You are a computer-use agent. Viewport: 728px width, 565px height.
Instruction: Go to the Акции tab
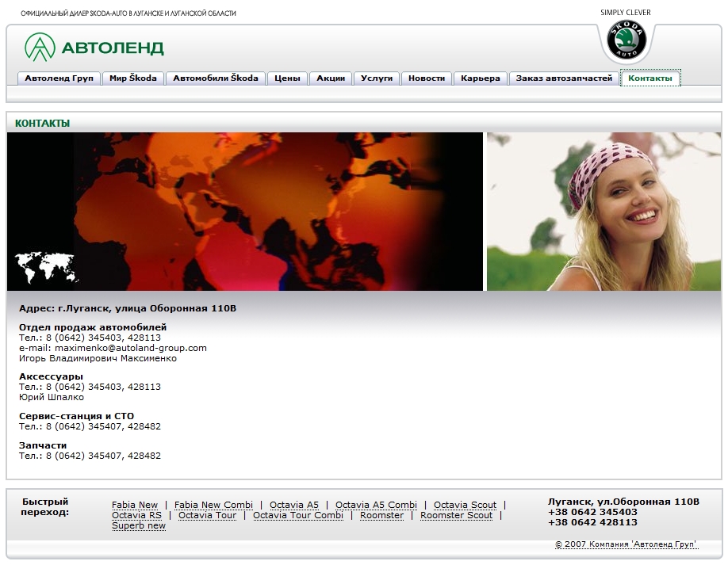[331, 78]
